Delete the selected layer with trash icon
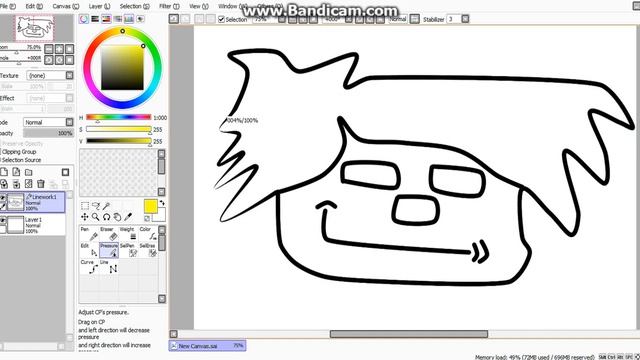 click(x=41, y=184)
